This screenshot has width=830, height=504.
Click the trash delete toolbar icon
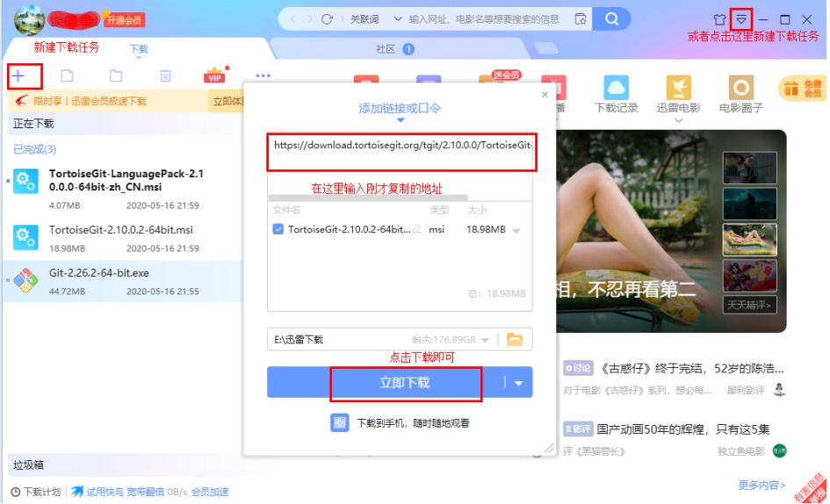[165, 76]
